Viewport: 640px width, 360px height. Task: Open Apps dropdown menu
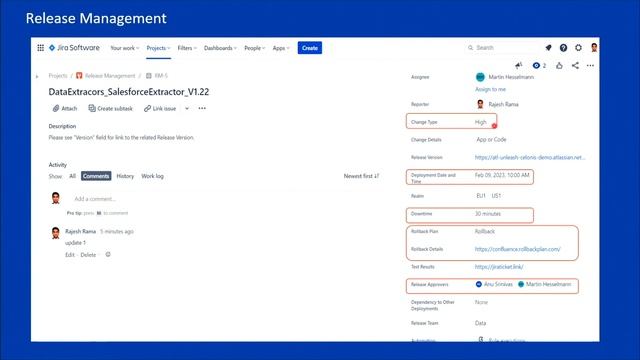point(281,48)
